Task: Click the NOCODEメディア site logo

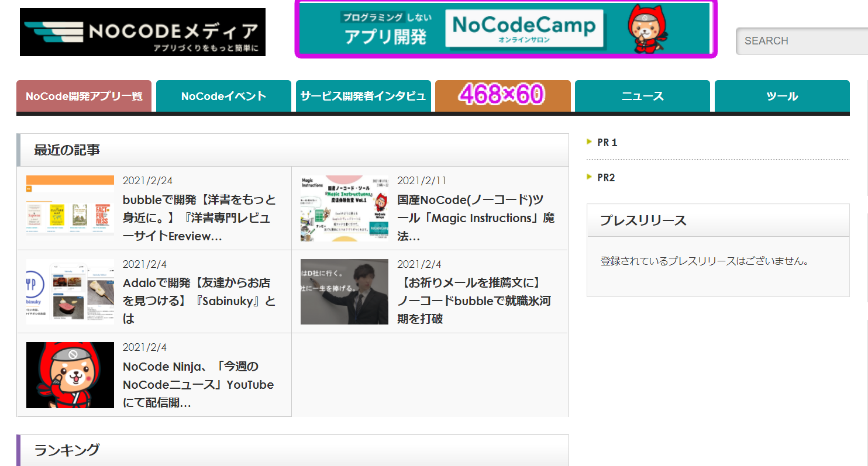Action: tap(143, 32)
